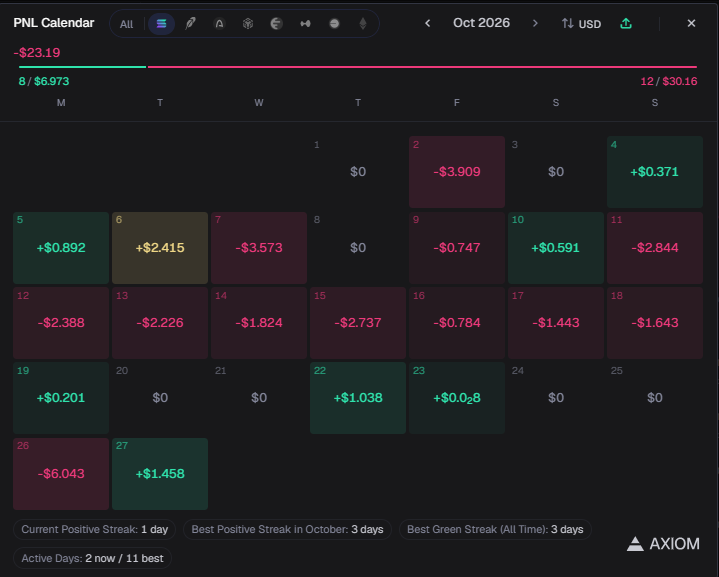Viewport: 719px width, 577px height.
Task: Click the Best Green Streak (All Time) badge
Action: (x=495, y=530)
